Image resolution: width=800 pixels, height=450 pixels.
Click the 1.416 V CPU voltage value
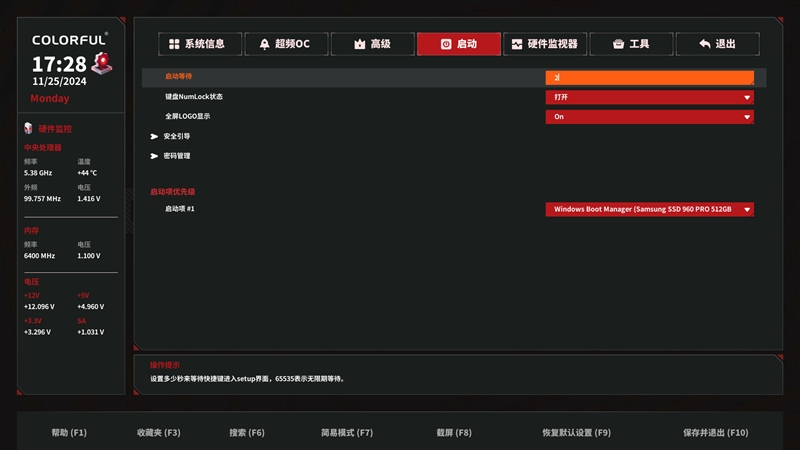tap(89, 199)
